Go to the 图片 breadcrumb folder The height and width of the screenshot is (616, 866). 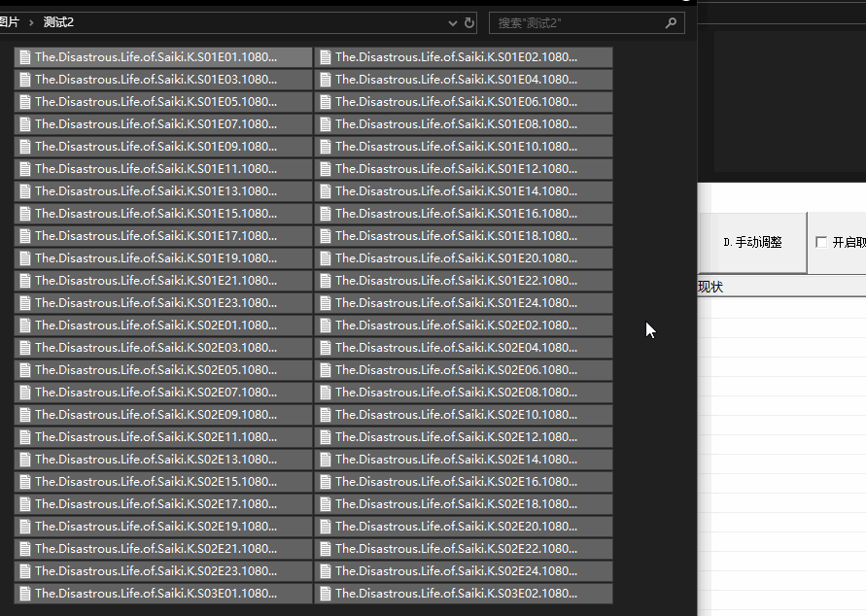[10, 22]
